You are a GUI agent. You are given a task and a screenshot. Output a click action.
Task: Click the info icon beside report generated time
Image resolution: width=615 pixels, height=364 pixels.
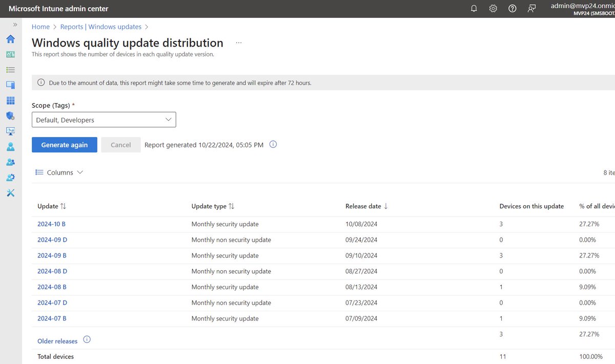pos(273,144)
